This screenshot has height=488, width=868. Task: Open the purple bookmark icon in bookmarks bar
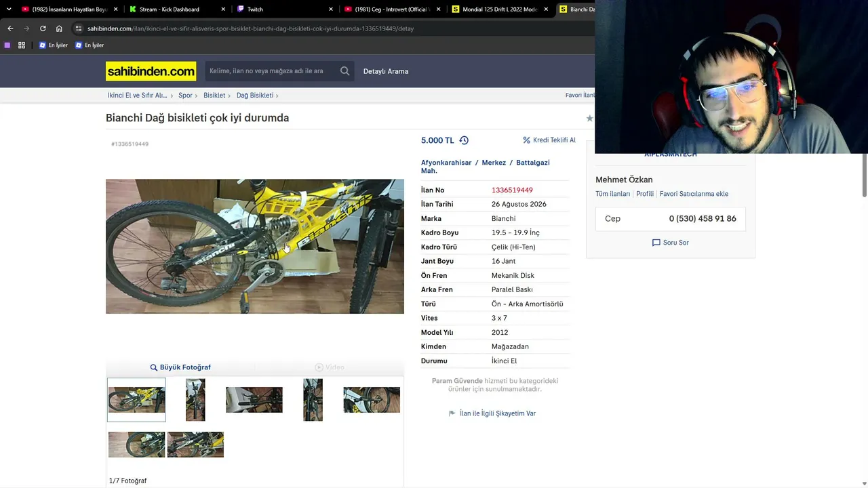pos(7,45)
